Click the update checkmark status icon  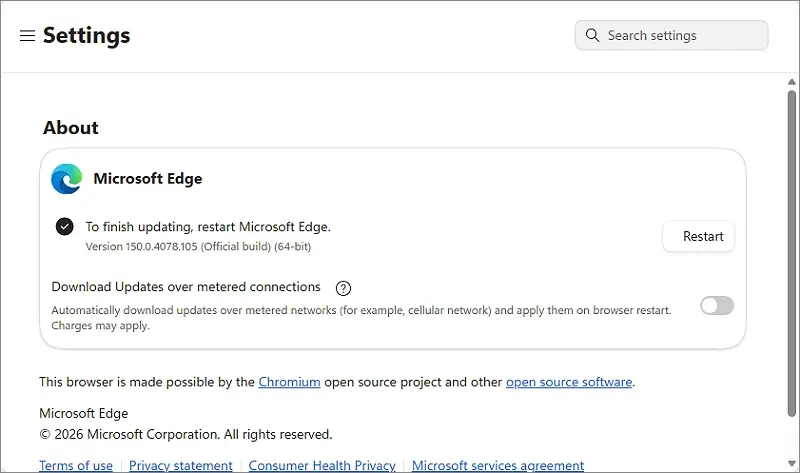click(65, 227)
